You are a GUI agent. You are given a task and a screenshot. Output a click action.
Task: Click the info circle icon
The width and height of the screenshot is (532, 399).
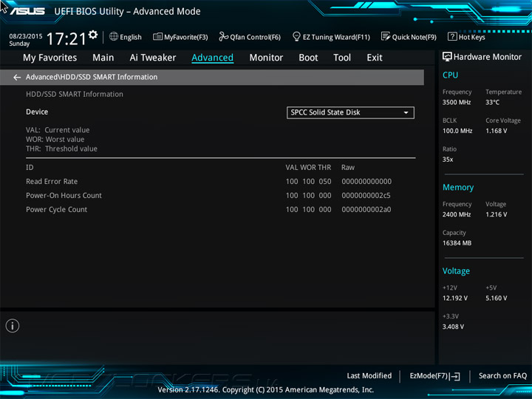[x=13, y=326]
